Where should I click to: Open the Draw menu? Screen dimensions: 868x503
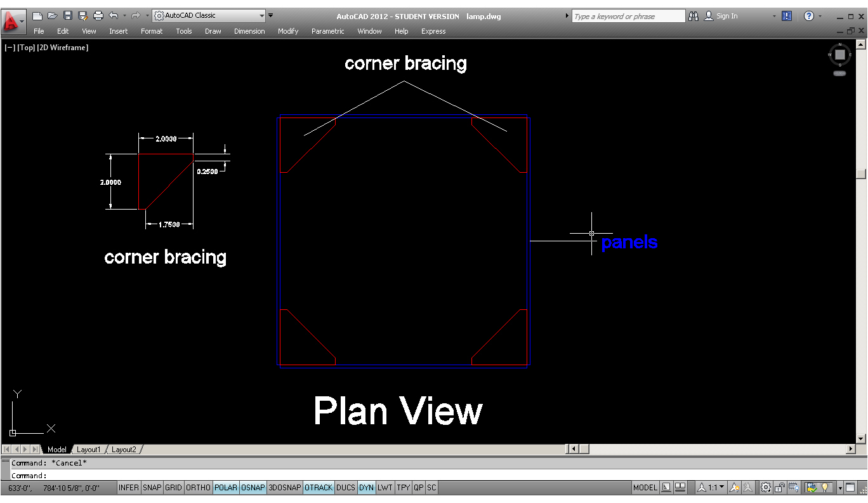213,31
